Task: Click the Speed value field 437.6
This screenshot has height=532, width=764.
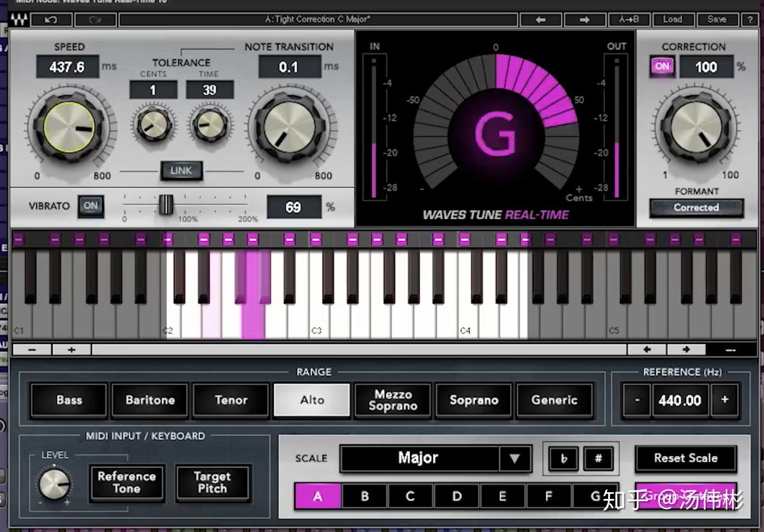Action: tap(67, 67)
